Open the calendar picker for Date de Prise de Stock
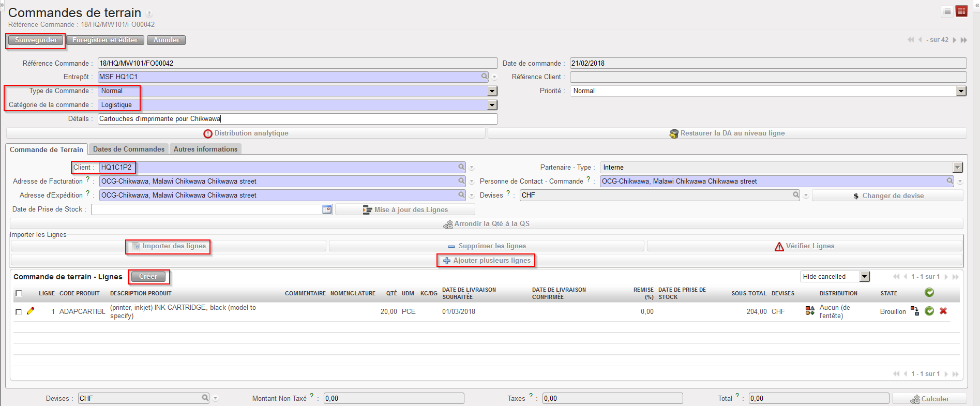Viewport: 980px width, 406px height. coord(327,209)
